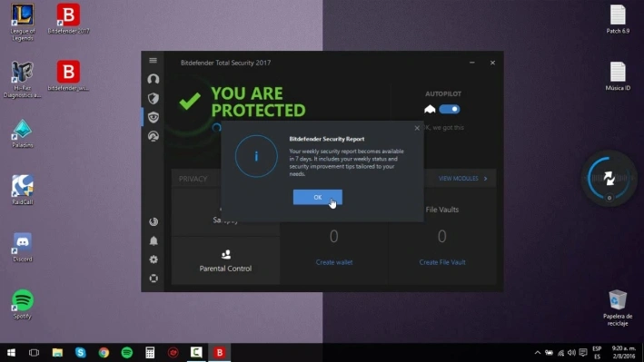
Task: Select the PRIVACY section heading
Action: click(193, 179)
